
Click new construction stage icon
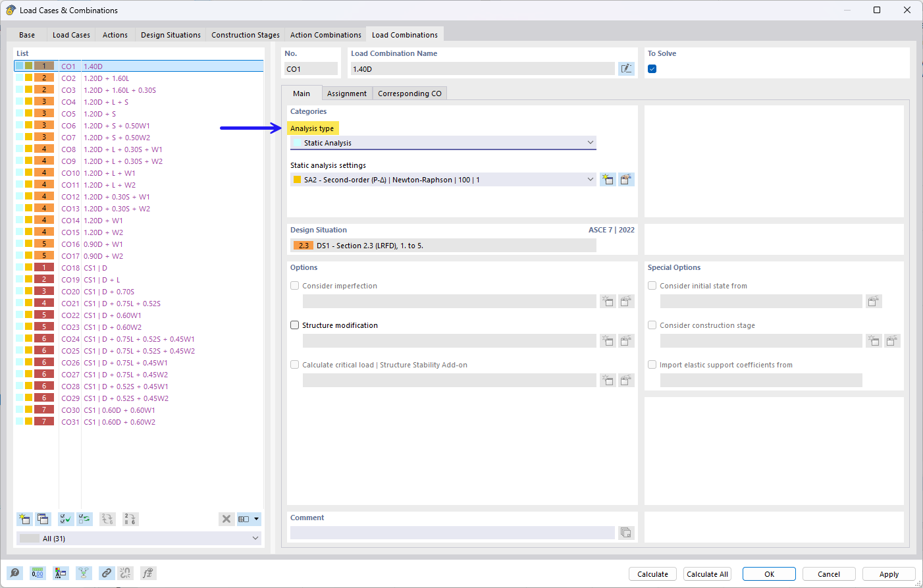coord(874,341)
